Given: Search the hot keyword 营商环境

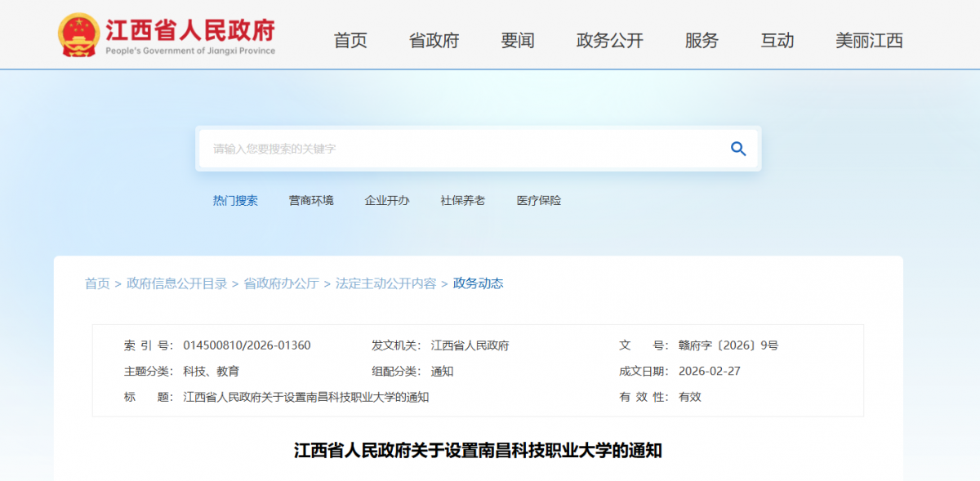Looking at the screenshot, I should (311, 201).
